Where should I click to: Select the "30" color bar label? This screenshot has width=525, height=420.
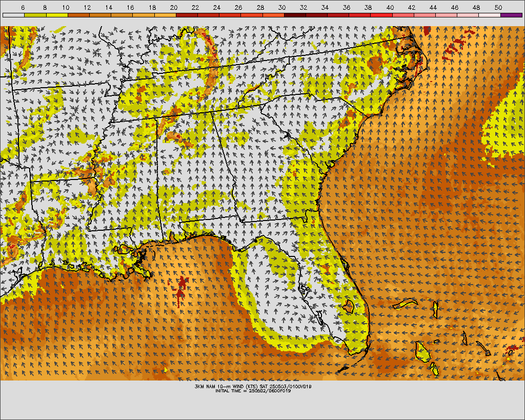pos(282,7)
